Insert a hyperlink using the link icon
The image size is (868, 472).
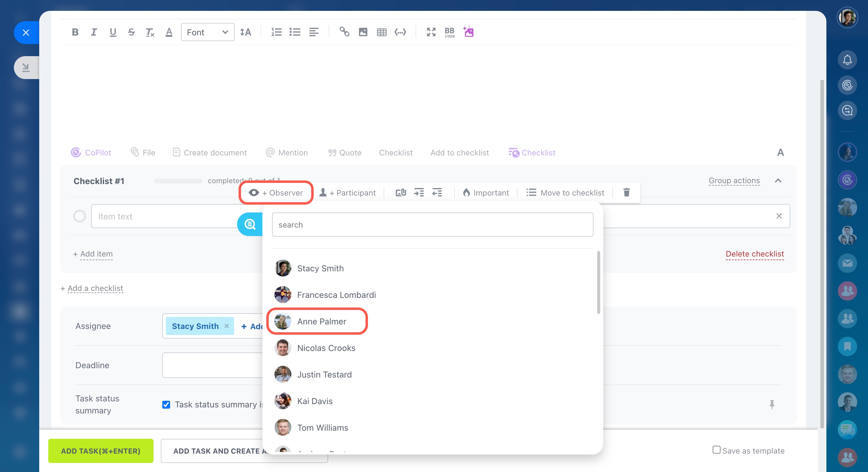point(344,32)
